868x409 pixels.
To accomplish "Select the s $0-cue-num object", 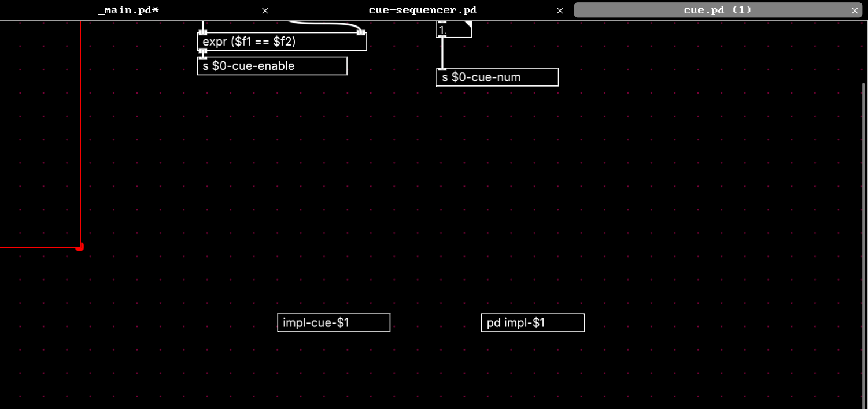I will point(497,77).
